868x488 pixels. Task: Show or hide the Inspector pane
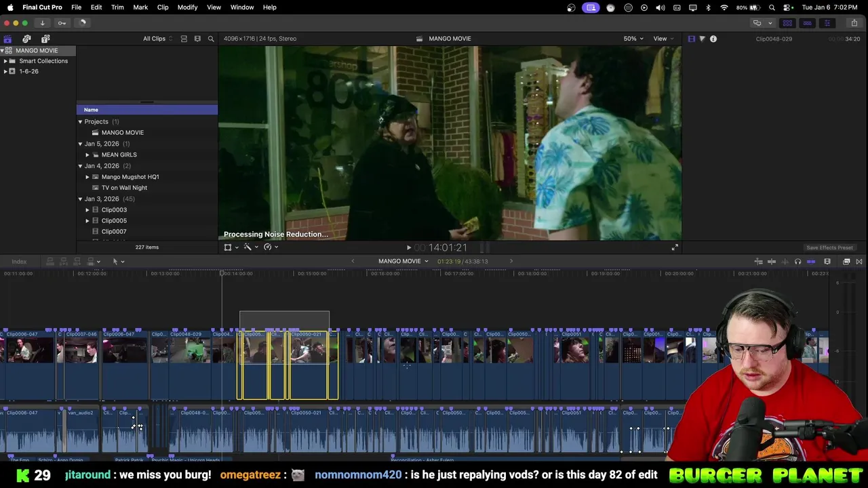pyautogui.click(x=827, y=23)
